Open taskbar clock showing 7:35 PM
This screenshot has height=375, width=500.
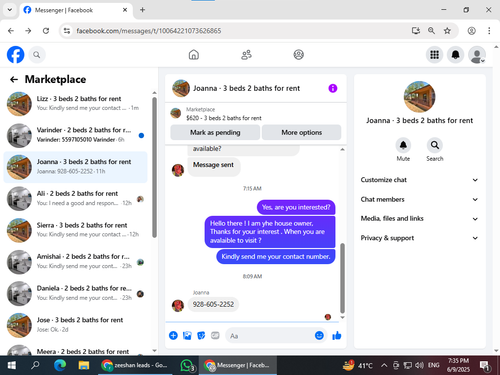[x=458, y=365]
